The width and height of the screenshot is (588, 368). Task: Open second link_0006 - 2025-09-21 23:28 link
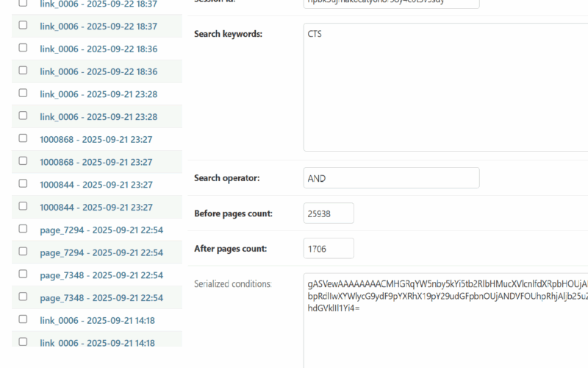pyautogui.click(x=98, y=117)
